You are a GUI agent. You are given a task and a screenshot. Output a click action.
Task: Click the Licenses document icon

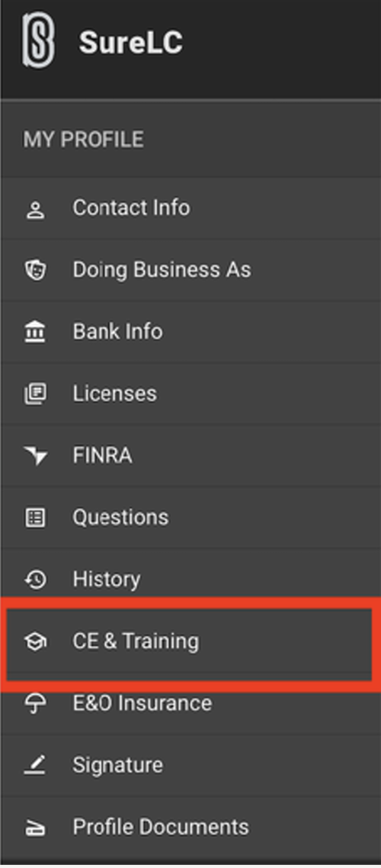click(x=36, y=394)
